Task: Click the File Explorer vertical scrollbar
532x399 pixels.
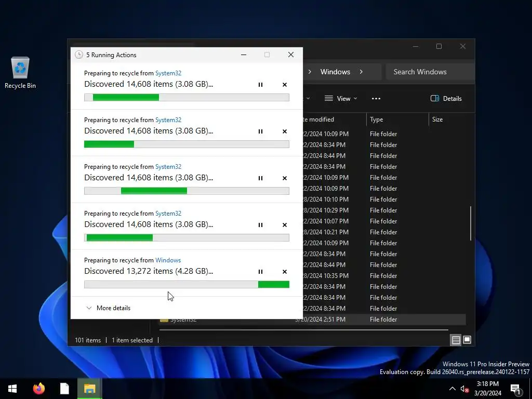Action: [x=471, y=223]
